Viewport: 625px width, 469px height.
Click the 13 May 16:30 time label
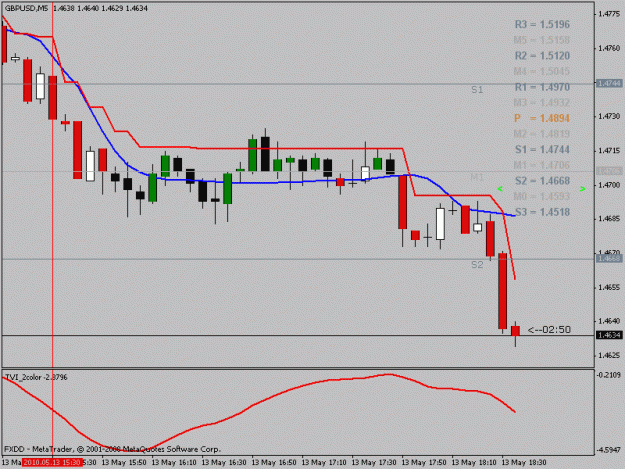(224, 463)
